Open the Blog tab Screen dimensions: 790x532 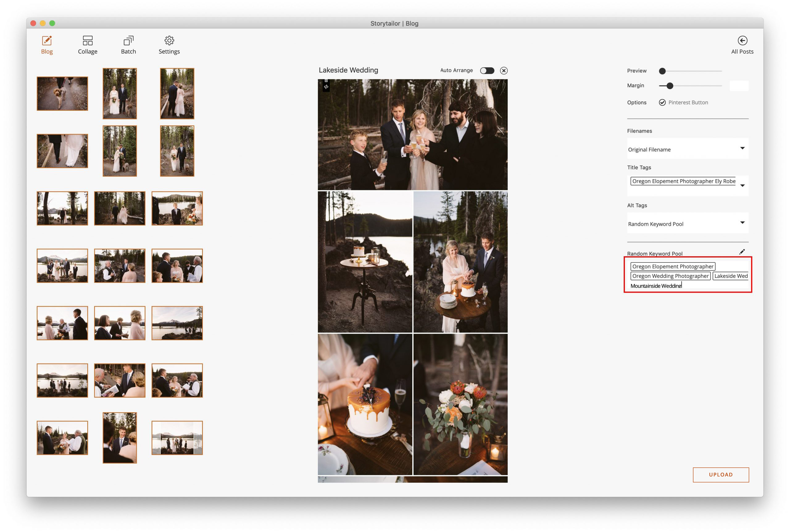click(47, 45)
